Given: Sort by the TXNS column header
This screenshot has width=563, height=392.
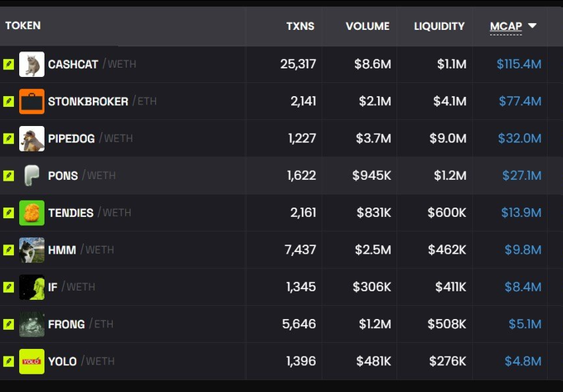Looking at the screenshot, I should coord(300,27).
